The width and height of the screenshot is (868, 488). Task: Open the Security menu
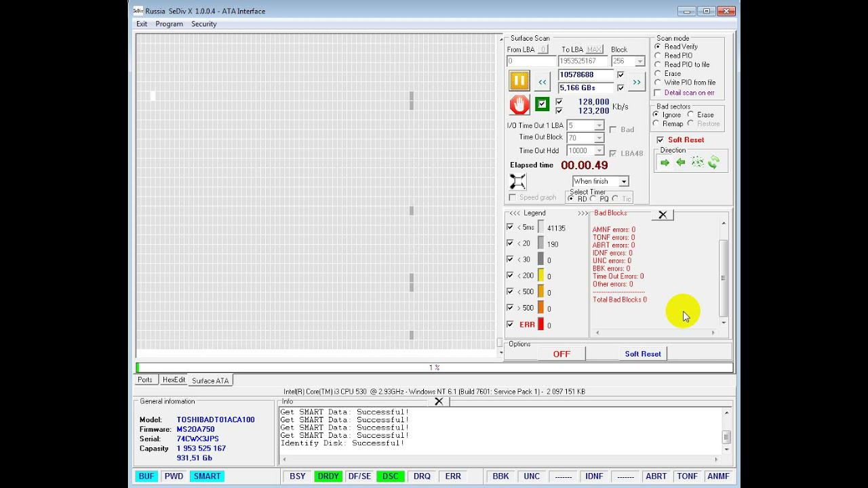point(203,24)
